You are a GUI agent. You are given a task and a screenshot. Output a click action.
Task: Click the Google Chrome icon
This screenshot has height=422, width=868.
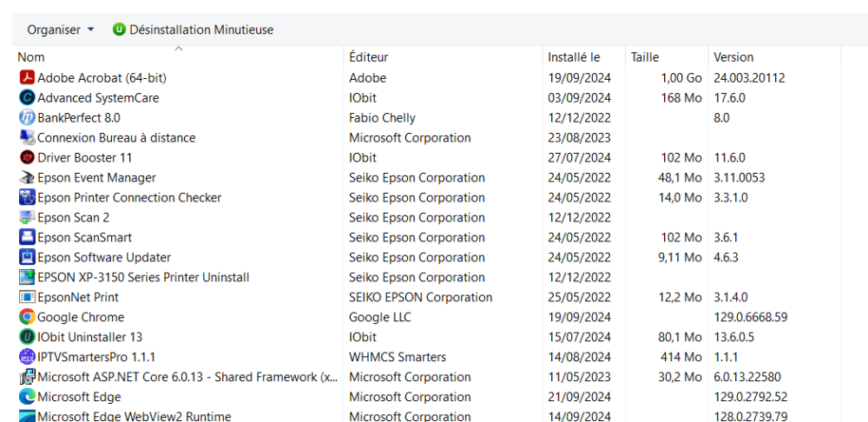27,317
